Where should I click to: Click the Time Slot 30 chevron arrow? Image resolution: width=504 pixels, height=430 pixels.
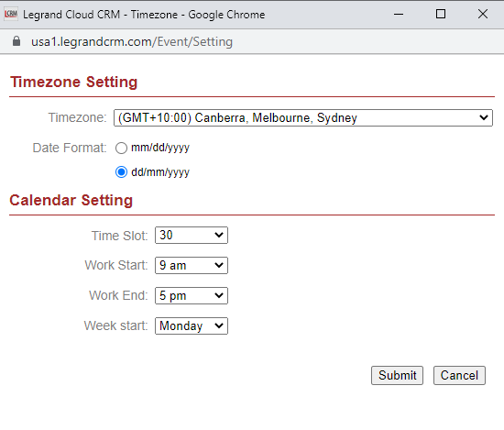[x=219, y=235]
